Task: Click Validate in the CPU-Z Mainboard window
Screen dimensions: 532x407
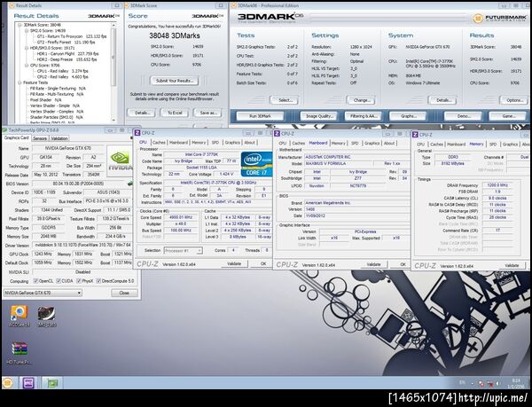Action: [x=373, y=264]
